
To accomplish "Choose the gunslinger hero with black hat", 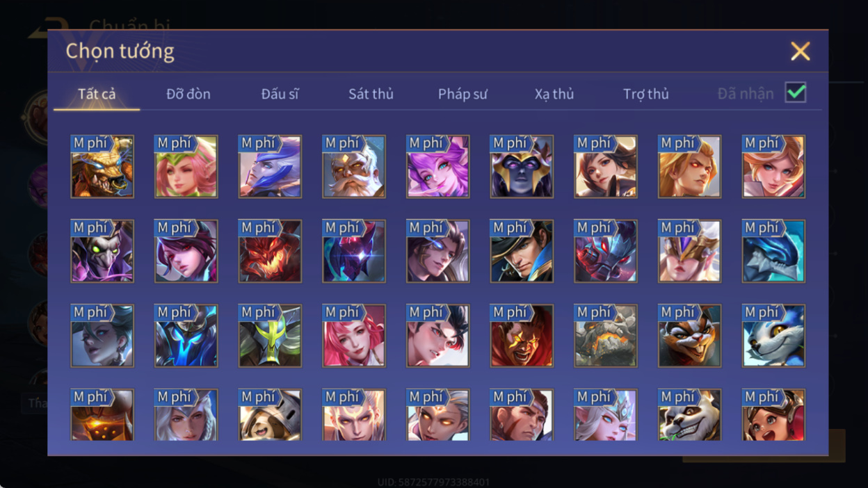I will [522, 252].
